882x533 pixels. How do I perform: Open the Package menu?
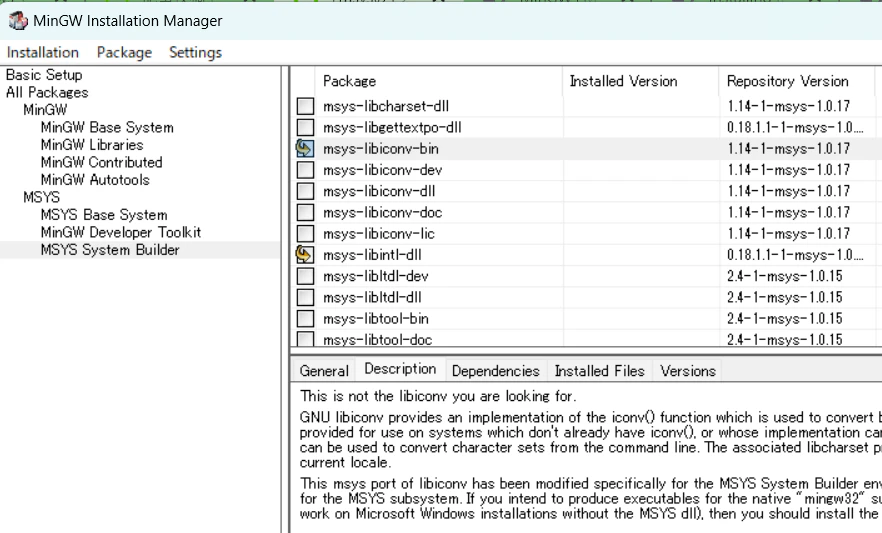pos(124,52)
